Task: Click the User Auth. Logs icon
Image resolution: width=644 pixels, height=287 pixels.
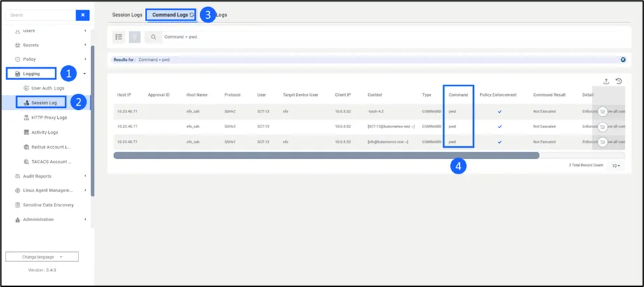Action: [x=27, y=88]
